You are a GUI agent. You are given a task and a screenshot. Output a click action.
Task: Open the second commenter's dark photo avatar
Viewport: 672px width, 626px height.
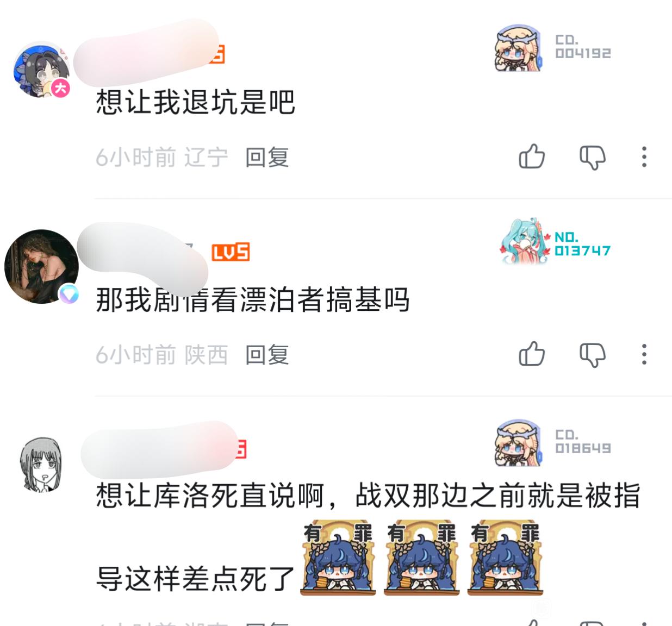41,266
